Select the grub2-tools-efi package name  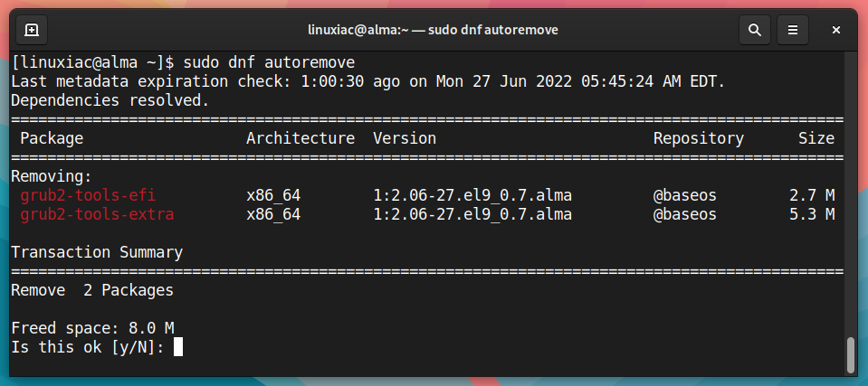pyautogui.click(x=88, y=195)
